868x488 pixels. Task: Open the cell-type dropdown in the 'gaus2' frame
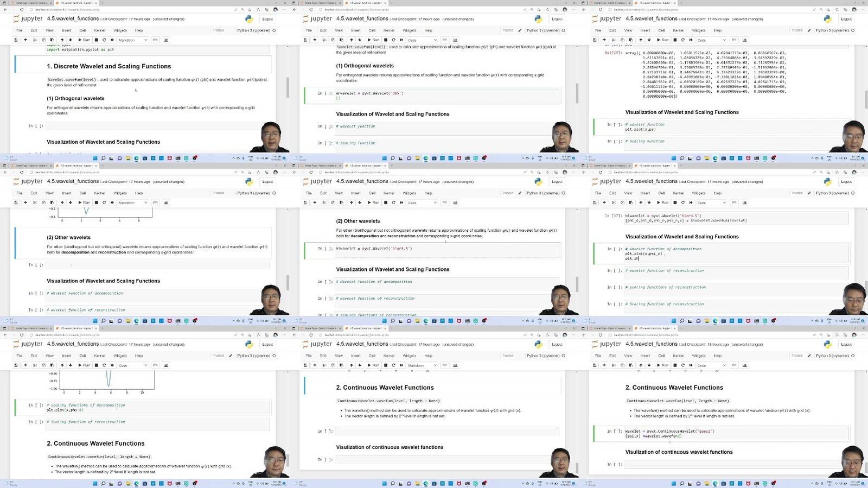(711, 365)
